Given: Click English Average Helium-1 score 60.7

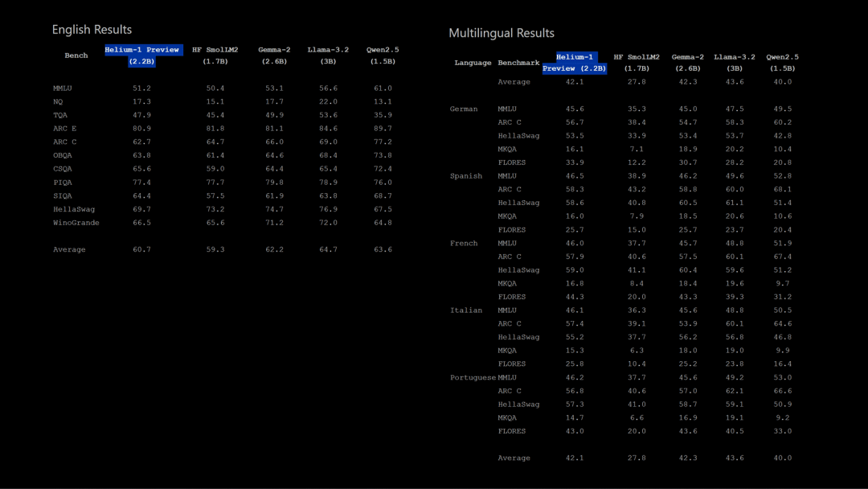Looking at the screenshot, I should tap(141, 250).
